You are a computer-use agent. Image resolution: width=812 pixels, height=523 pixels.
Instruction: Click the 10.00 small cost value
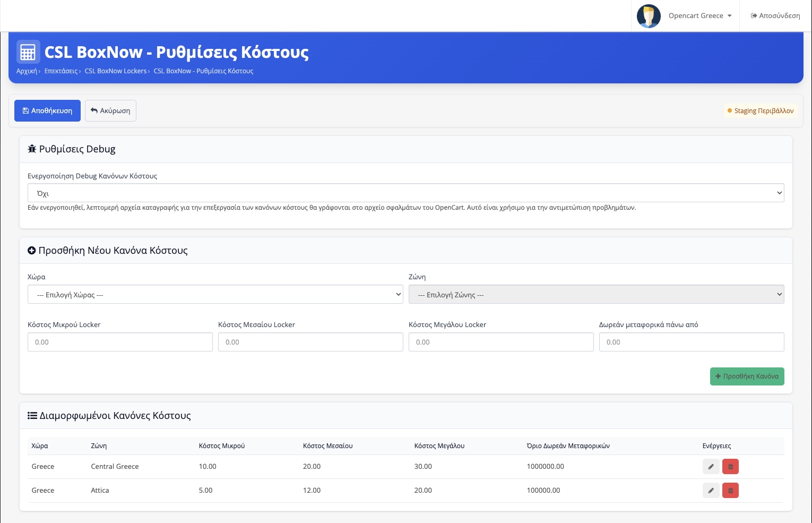tap(208, 467)
